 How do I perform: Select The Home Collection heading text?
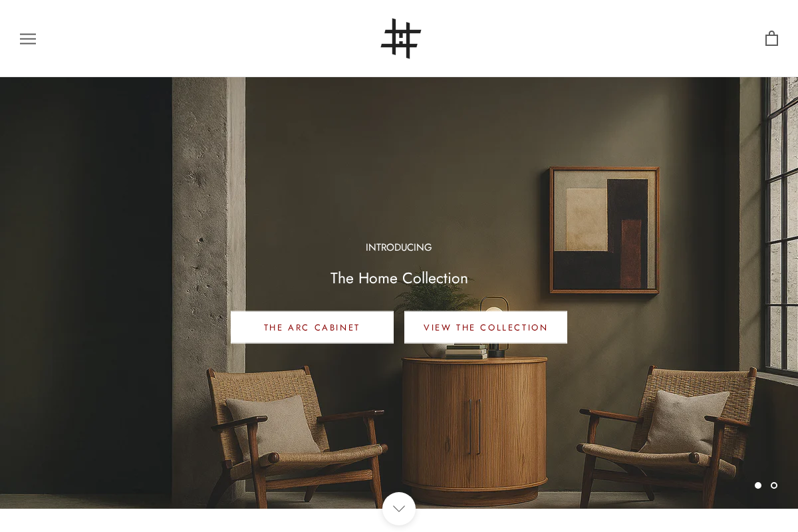(x=399, y=278)
